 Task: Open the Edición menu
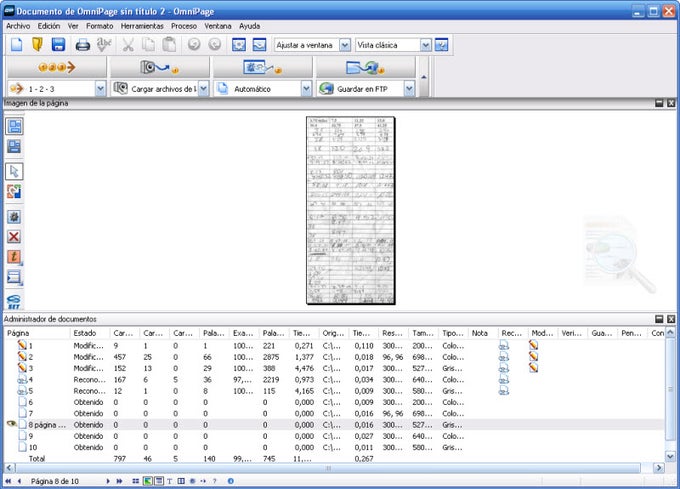(x=49, y=26)
